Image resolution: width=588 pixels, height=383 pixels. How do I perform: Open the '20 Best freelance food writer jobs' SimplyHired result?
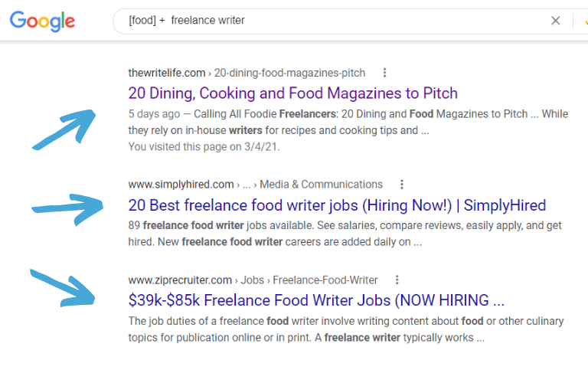[x=337, y=205]
